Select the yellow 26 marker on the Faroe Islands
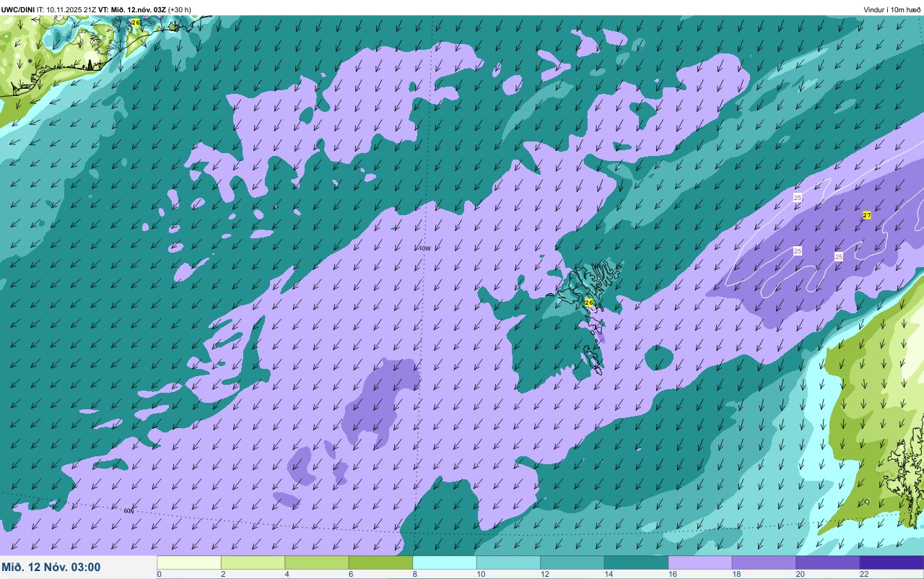924x579 pixels. point(589,302)
